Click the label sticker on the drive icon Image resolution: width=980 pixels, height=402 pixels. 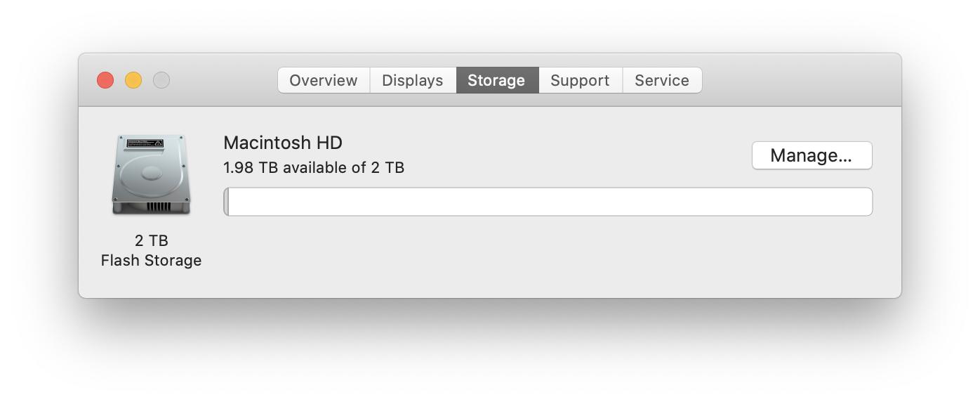coord(145,143)
